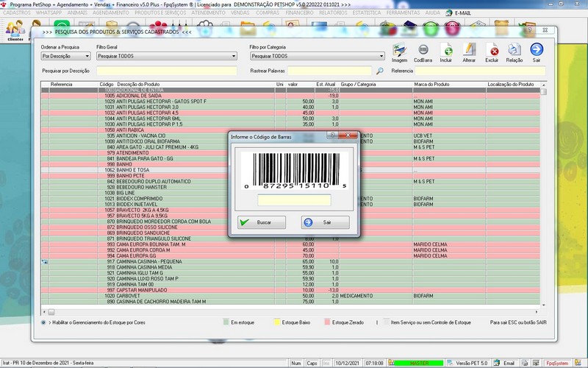Click the icon right of FpqSystem in the status bar
The height and width of the screenshot is (368, 588).
tap(578, 363)
